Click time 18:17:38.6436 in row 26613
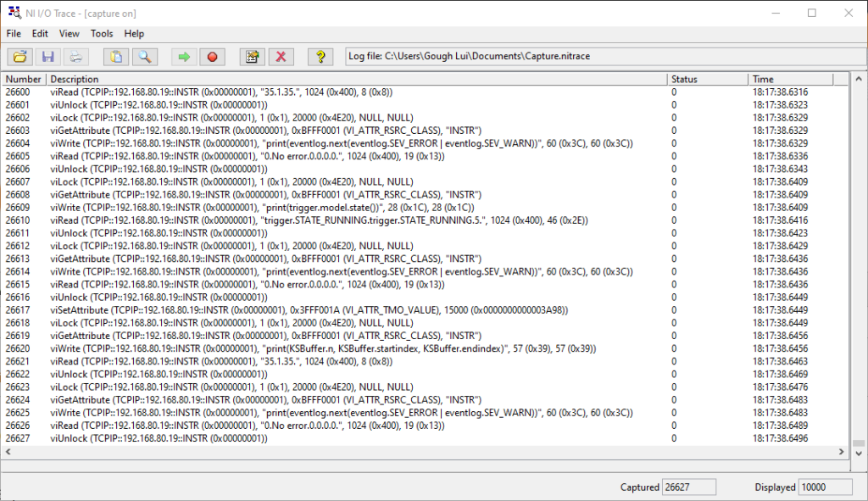Viewport: 868px width, 501px height. click(x=780, y=259)
